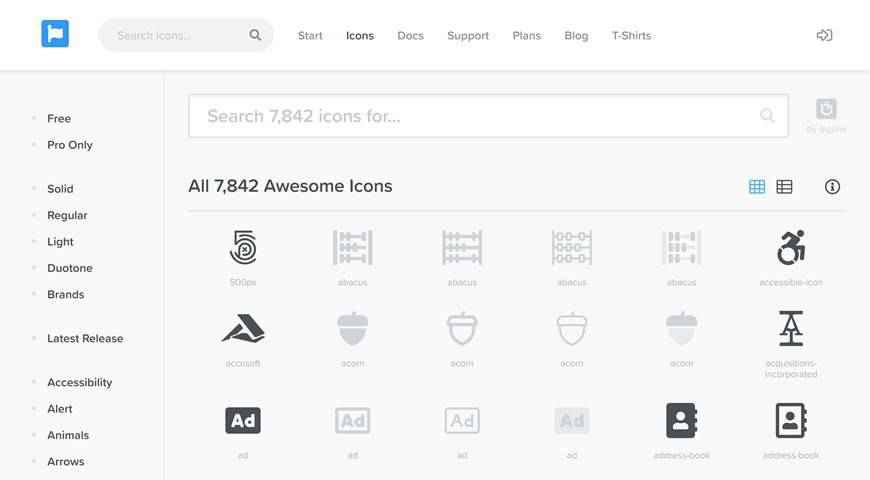This screenshot has height=480, width=870.
Task: Switch to list view layout
Action: [x=784, y=186]
